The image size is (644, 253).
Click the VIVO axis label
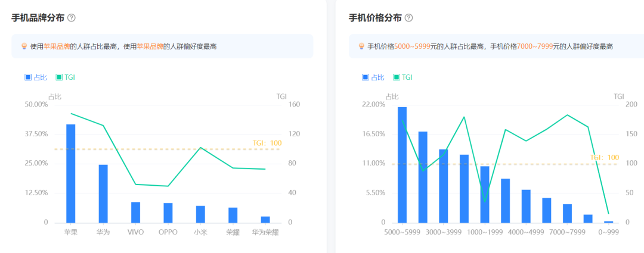point(135,232)
